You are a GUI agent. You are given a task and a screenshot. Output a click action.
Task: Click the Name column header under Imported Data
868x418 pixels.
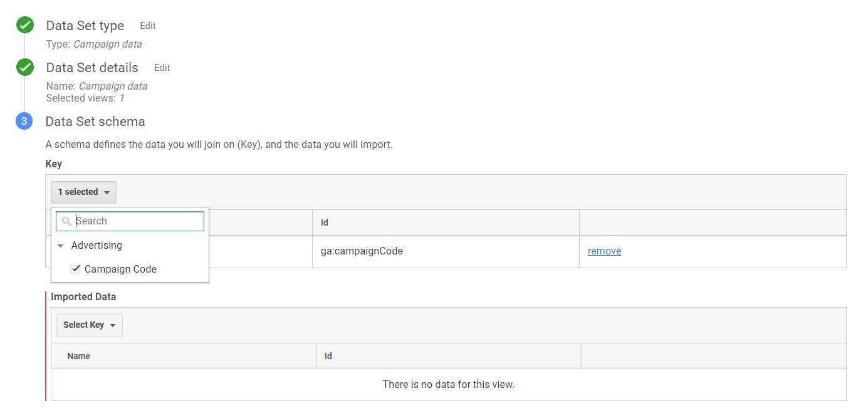click(x=78, y=355)
